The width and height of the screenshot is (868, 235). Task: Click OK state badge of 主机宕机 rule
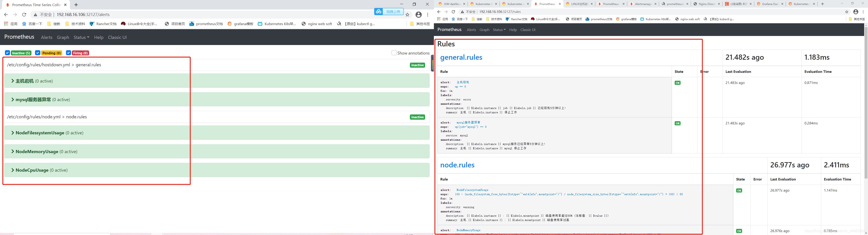pyautogui.click(x=678, y=83)
